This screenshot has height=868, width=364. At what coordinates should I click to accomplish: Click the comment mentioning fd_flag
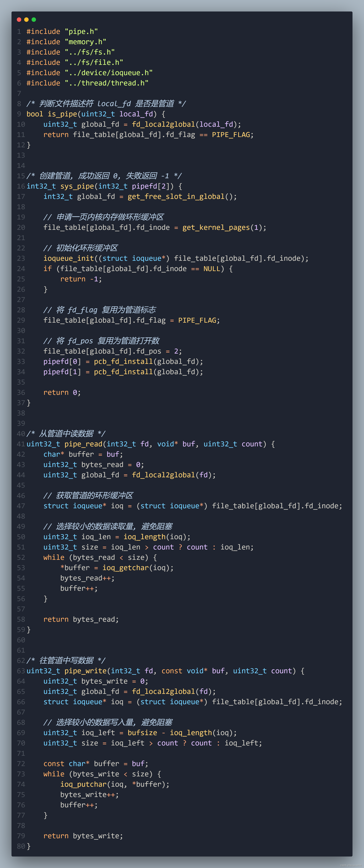(100, 310)
